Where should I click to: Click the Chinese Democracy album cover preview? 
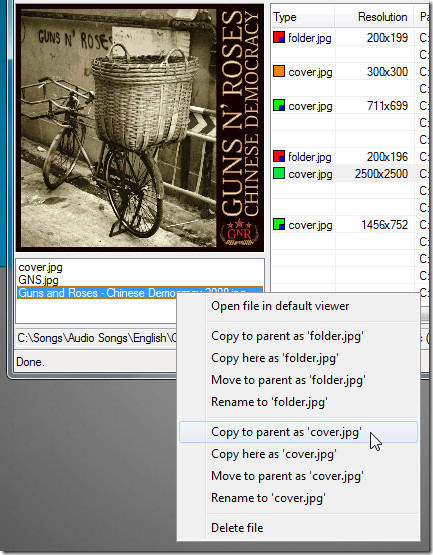[x=139, y=128]
